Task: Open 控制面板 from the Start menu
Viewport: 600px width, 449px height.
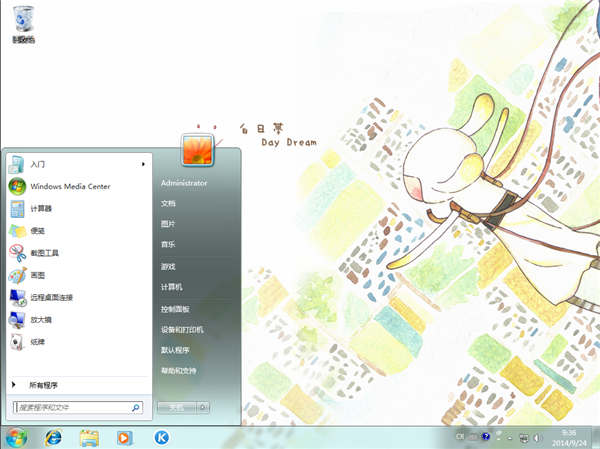Action: (175, 309)
